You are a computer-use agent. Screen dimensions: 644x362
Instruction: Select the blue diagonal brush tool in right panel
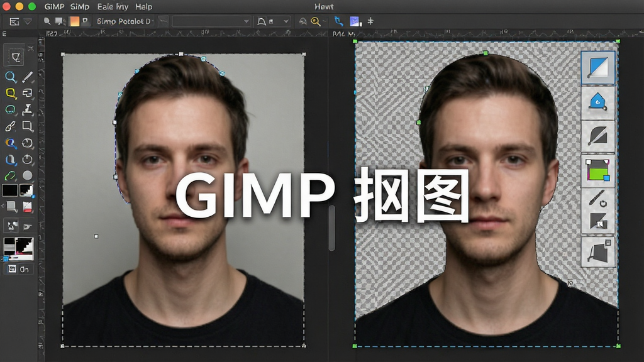click(598, 68)
